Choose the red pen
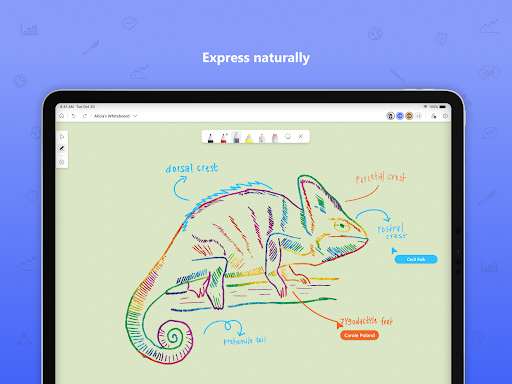The image size is (512, 384). point(224,138)
